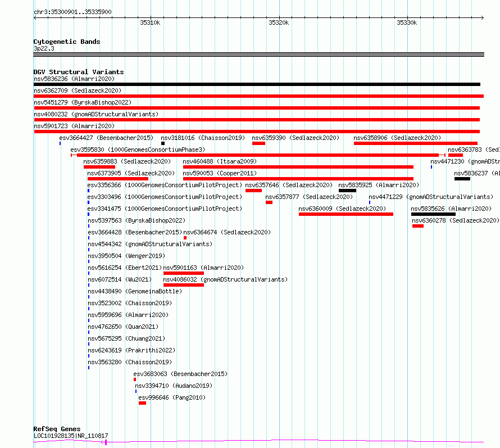
Task: Select nsv5835626 (Almarri2020) label
Action: coord(451,209)
